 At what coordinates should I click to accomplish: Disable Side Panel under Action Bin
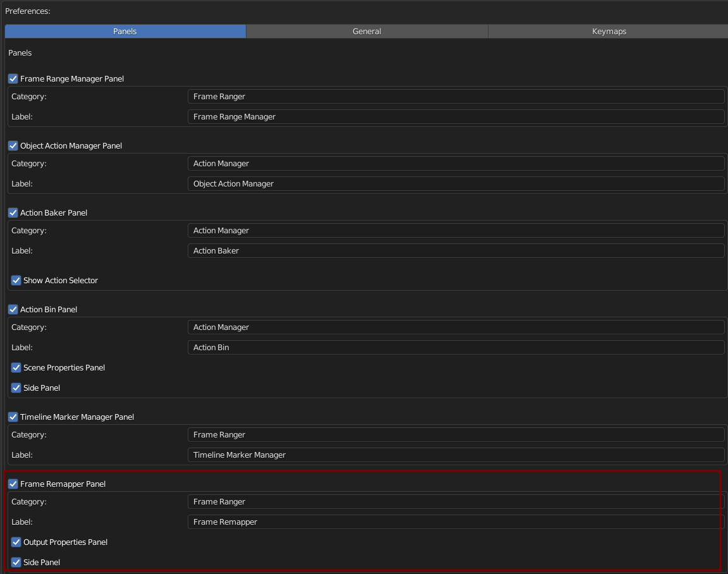[16, 388]
